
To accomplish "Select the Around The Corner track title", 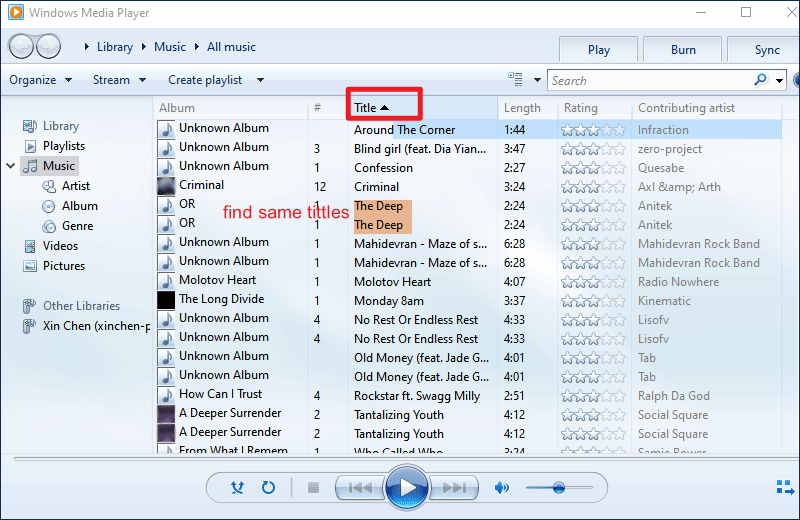I will coord(405,130).
